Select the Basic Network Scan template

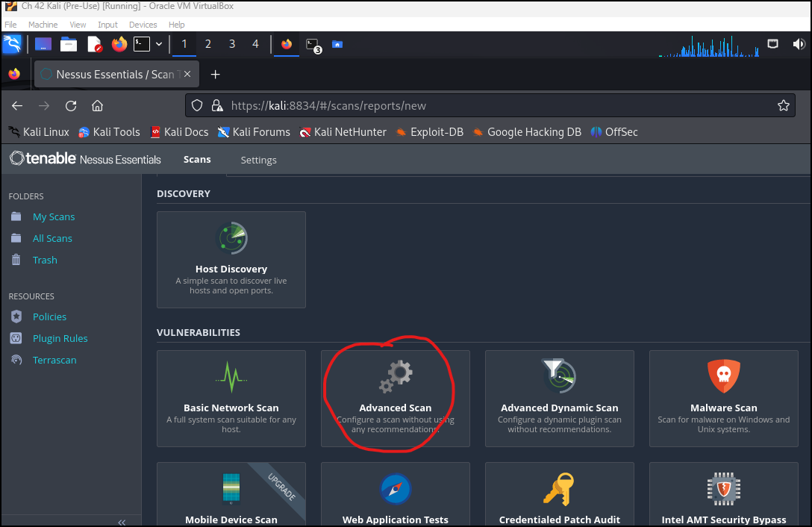tap(231, 399)
